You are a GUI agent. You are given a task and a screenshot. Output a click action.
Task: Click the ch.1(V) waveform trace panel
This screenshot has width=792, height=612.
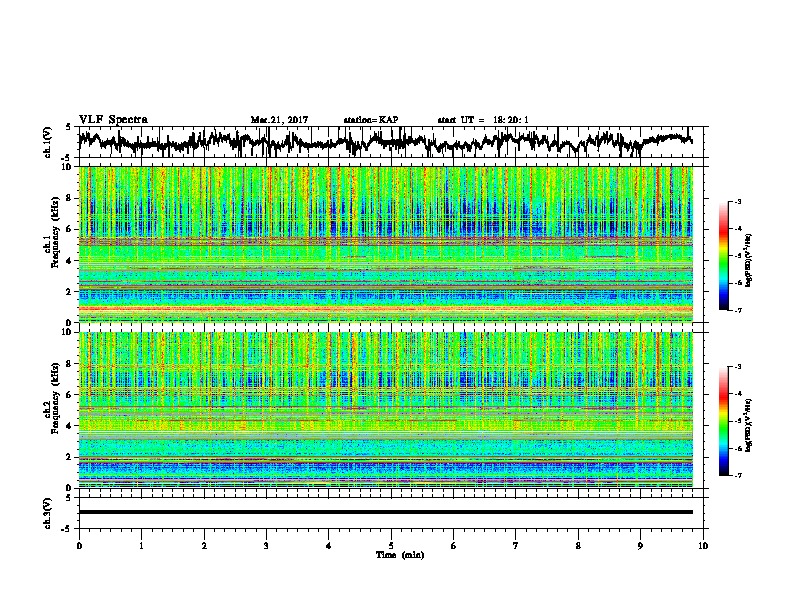click(x=393, y=142)
